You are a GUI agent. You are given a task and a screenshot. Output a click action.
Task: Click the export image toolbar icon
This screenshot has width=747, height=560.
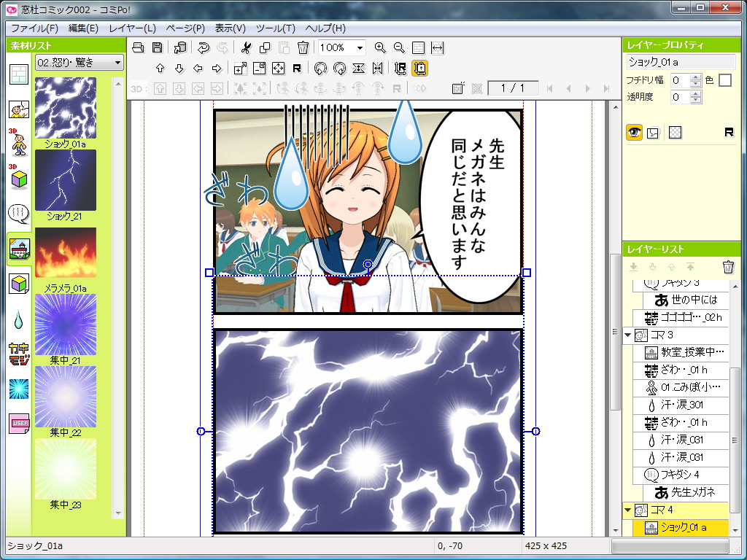point(179,47)
